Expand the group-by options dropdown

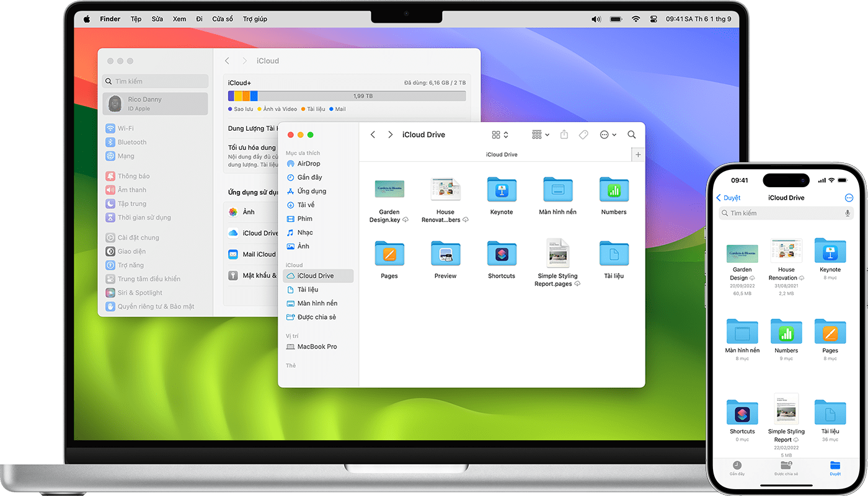tap(541, 135)
